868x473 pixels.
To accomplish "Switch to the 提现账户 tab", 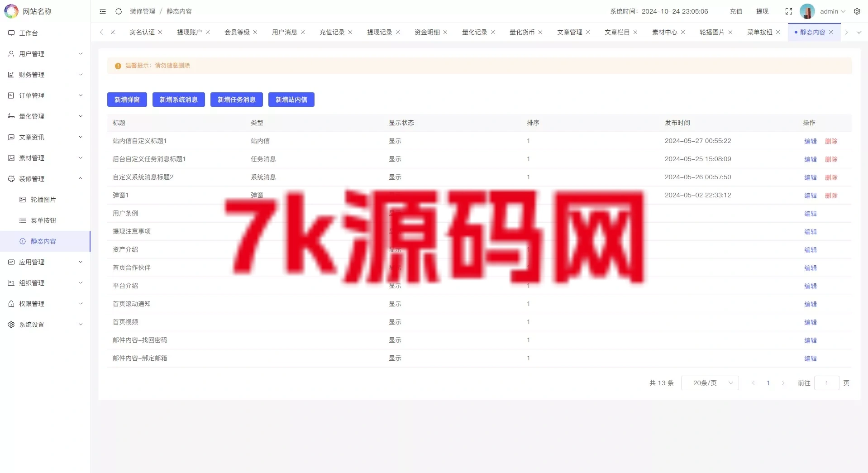I will pyautogui.click(x=190, y=32).
